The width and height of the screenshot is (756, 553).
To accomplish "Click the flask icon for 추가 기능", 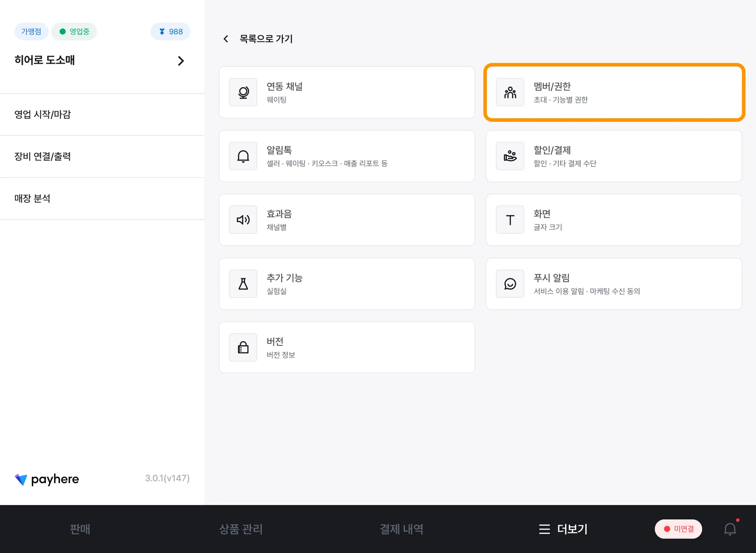I will (243, 284).
